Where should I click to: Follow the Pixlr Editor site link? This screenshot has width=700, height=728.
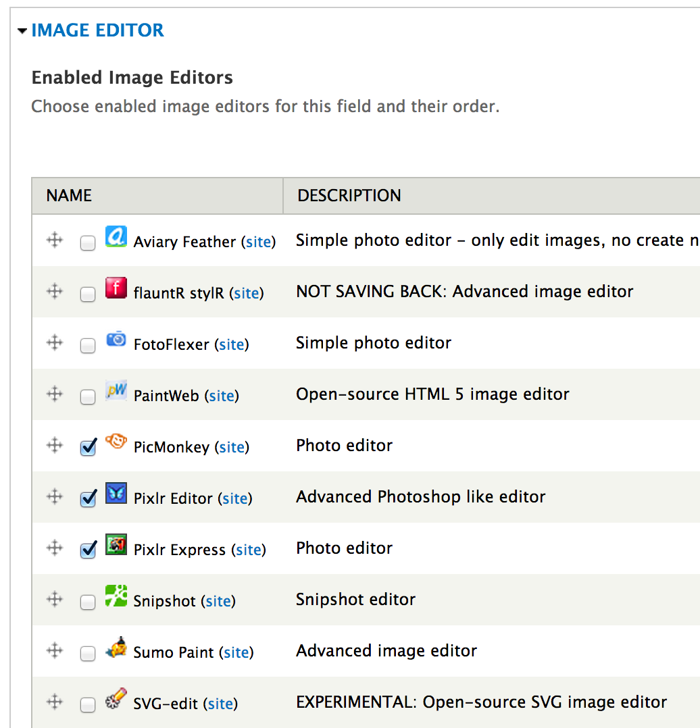pos(235,498)
